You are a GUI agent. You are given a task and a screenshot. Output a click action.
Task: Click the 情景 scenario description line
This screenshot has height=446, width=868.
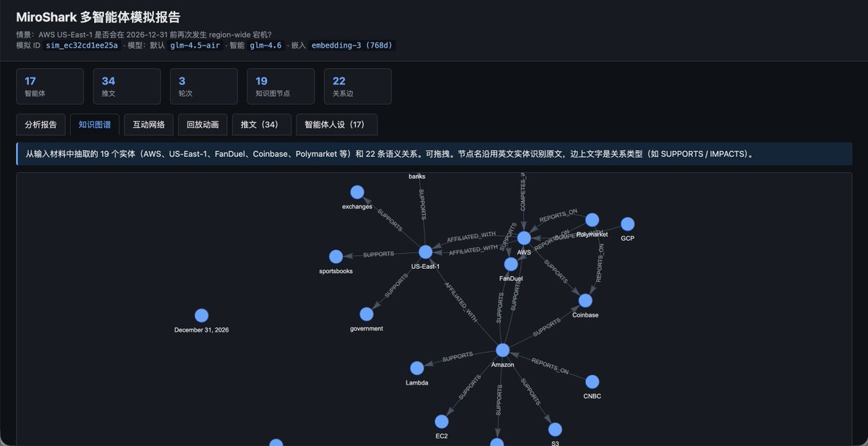144,34
